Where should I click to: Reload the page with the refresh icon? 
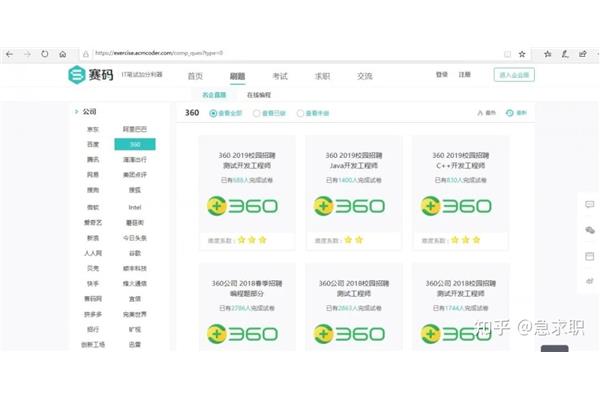click(45, 54)
